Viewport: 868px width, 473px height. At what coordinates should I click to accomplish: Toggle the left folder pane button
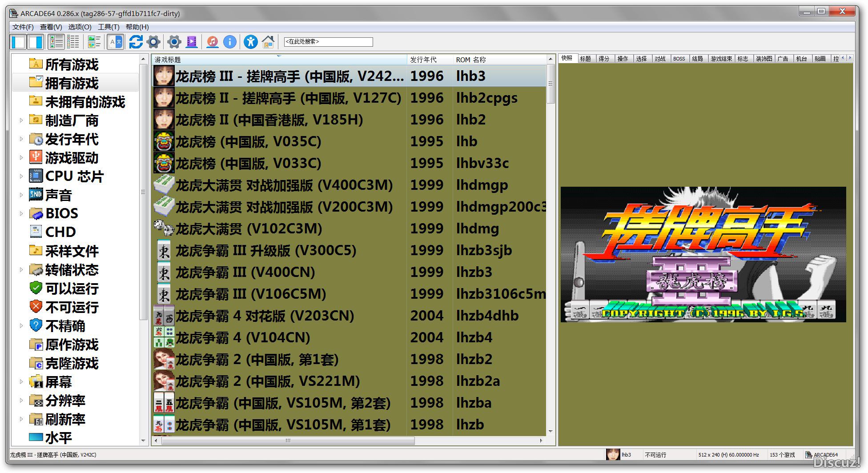click(x=19, y=42)
